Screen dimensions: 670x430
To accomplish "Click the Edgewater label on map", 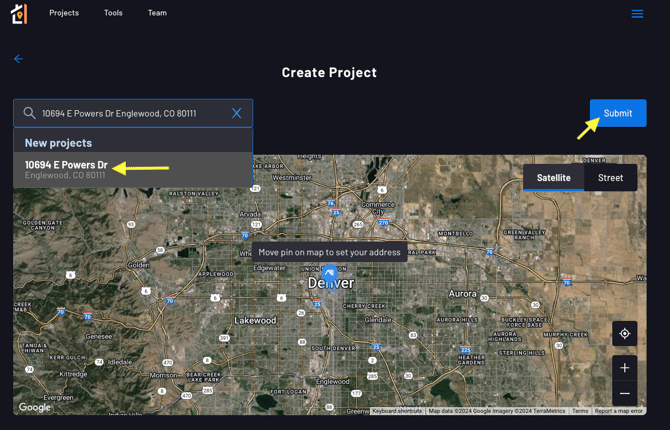I will [x=269, y=268].
